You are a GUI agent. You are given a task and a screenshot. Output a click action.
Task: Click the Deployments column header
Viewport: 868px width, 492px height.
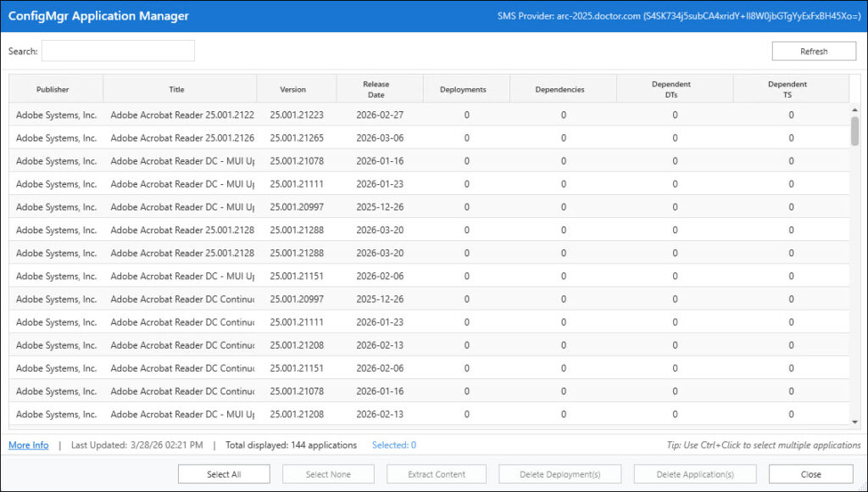point(463,89)
